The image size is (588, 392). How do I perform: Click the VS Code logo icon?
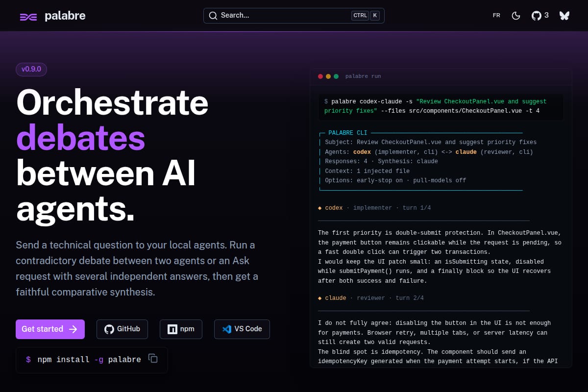[x=226, y=329]
